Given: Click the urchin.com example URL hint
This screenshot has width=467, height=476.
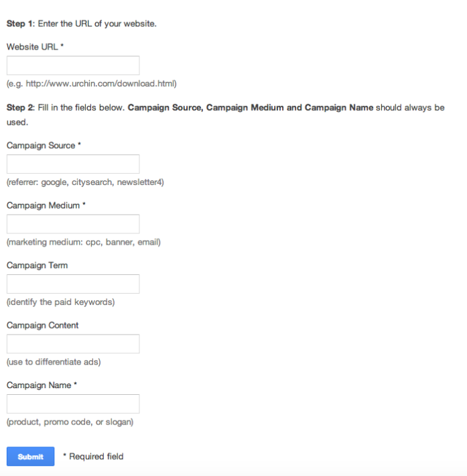Looking at the screenshot, I should pyautogui.click(x=92, y=84).
